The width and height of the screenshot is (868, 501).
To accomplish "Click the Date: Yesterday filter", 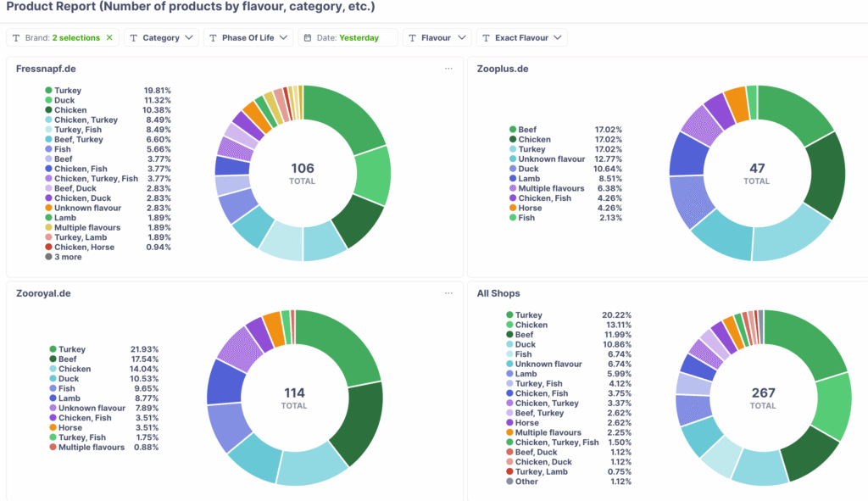I will click(x=348, y=38).
